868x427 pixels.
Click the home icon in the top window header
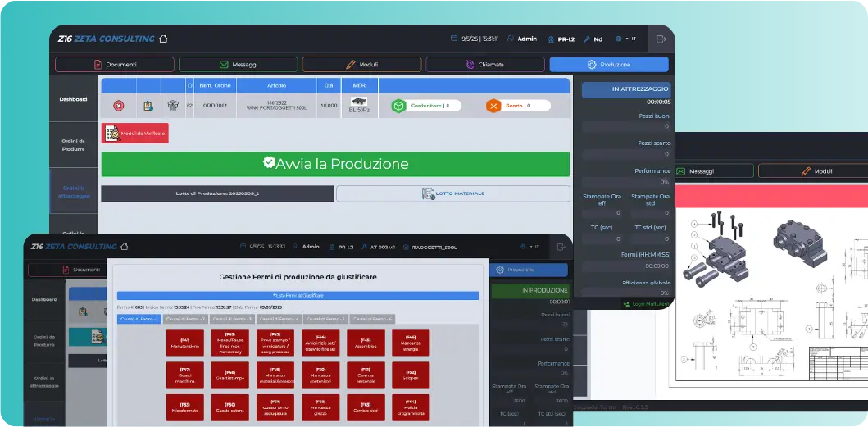coord(163,39)
